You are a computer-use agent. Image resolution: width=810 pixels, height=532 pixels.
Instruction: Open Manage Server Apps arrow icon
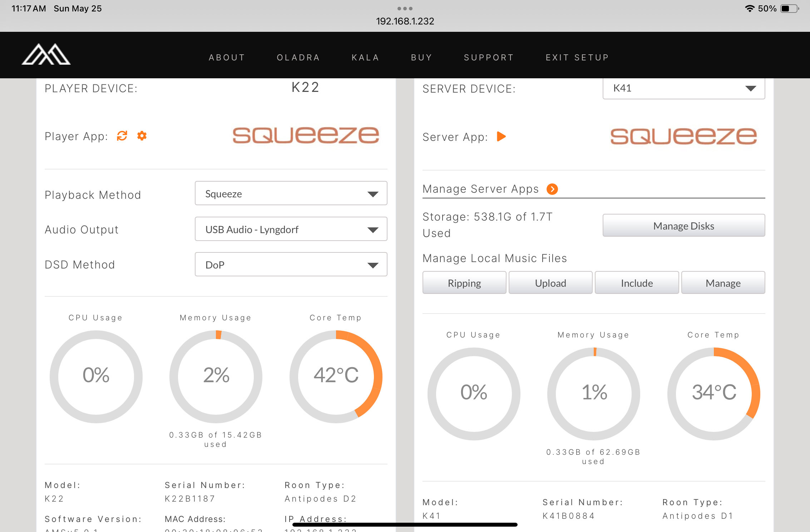(x=552, y=189)
